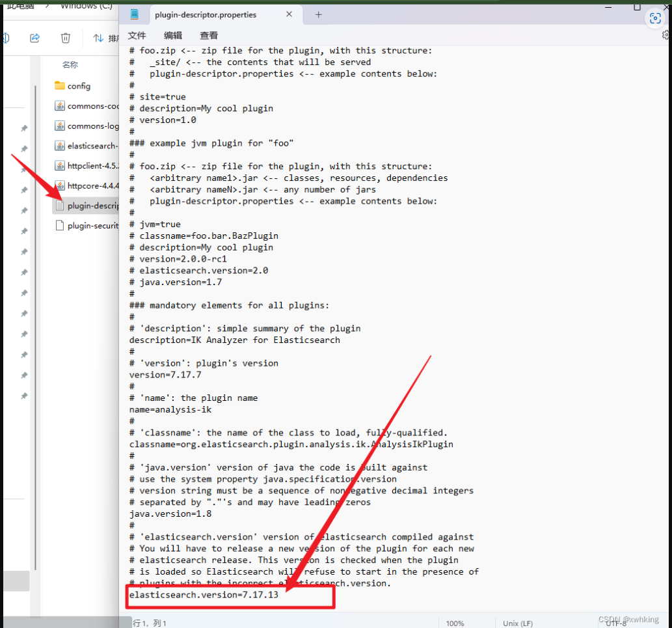
Task: Click the 名称 column header
Action: pyautogui.click(x=70, y=64)
